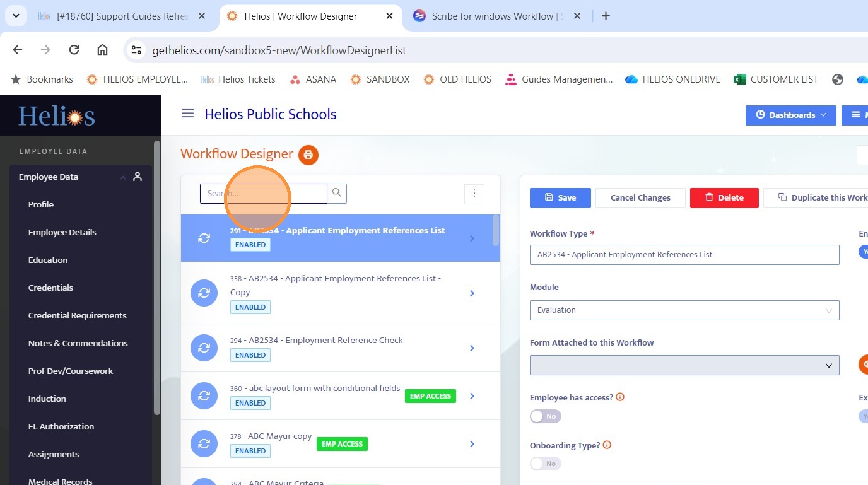Click the chevron on abc layout form row

472,396
